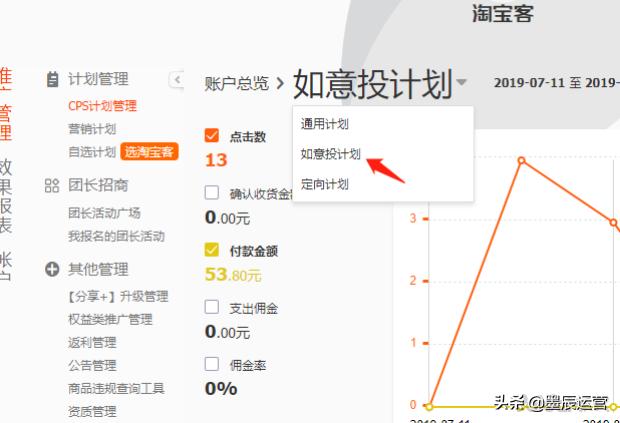Open CPS计划管理 in the sidebar

click(102, 106)
